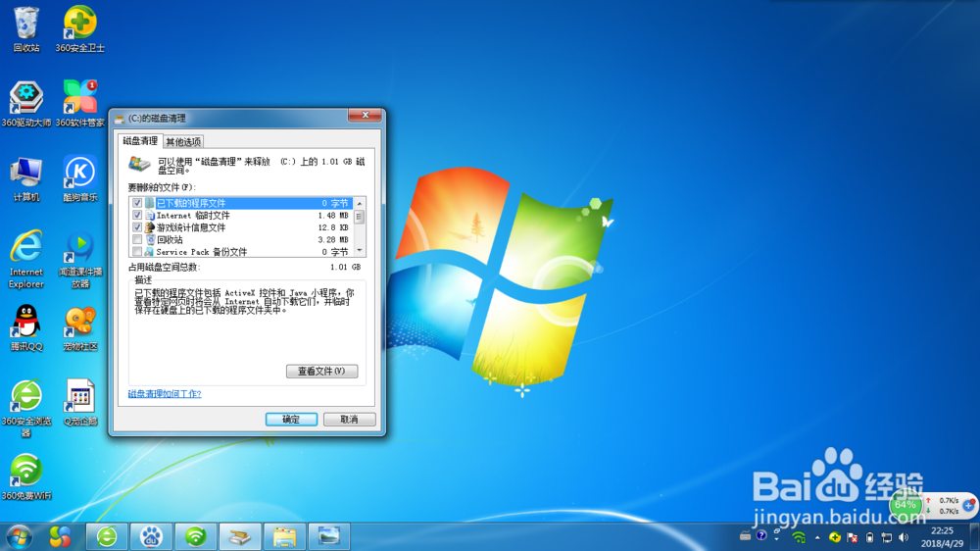Select the Internet 临时文件 row text
Screen dimensions: 980x551
(x=193, y=215)
